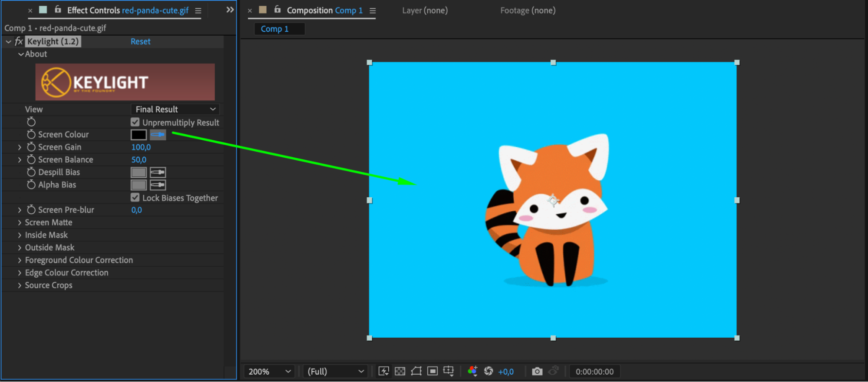Open the View Final Result dropdown

tap(175, 110)
